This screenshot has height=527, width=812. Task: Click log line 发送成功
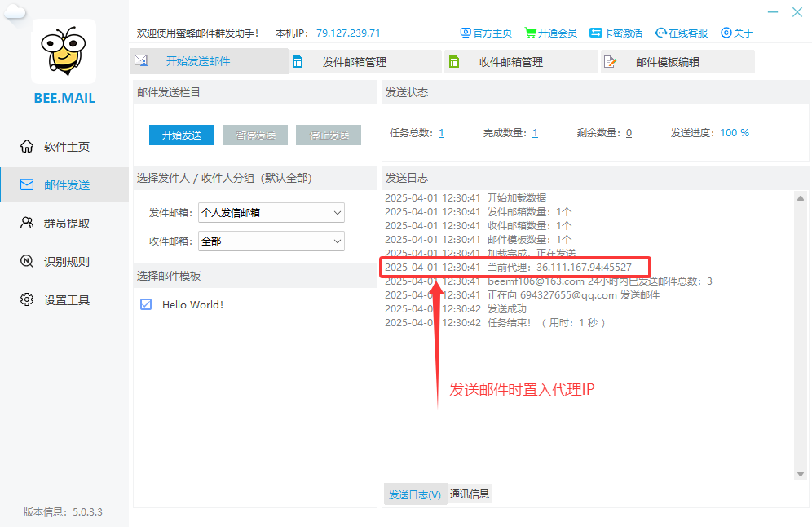pos(456,309)
